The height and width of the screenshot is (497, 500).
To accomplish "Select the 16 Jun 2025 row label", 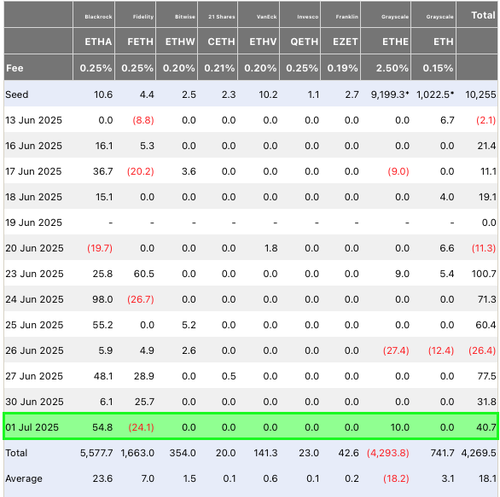I will (34, 146).
